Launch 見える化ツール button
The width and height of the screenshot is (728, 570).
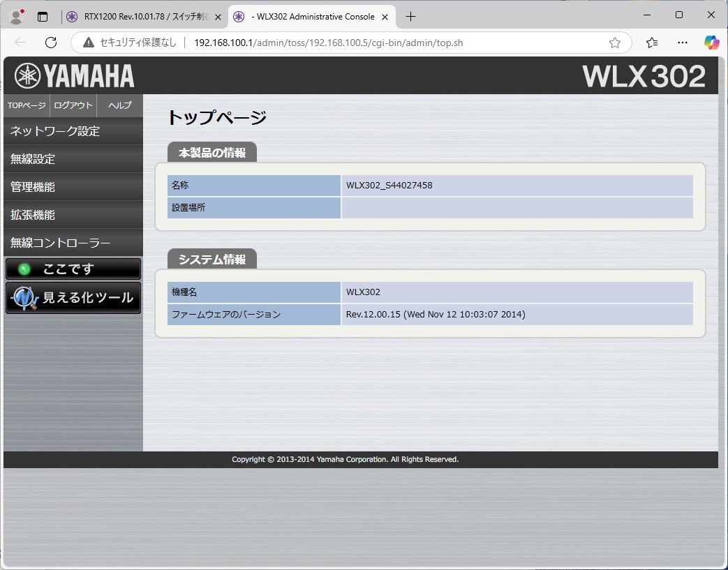point(73,298)
